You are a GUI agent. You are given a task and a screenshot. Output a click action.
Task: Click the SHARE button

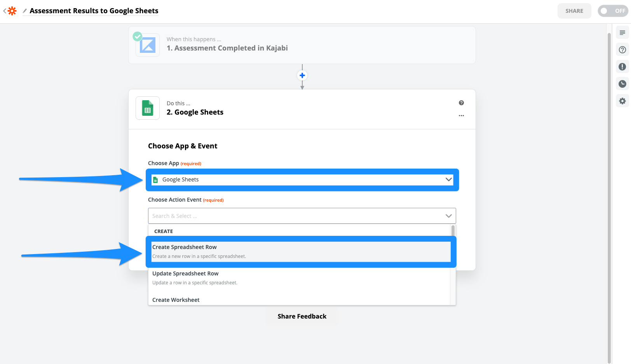(x=574, y=11)
